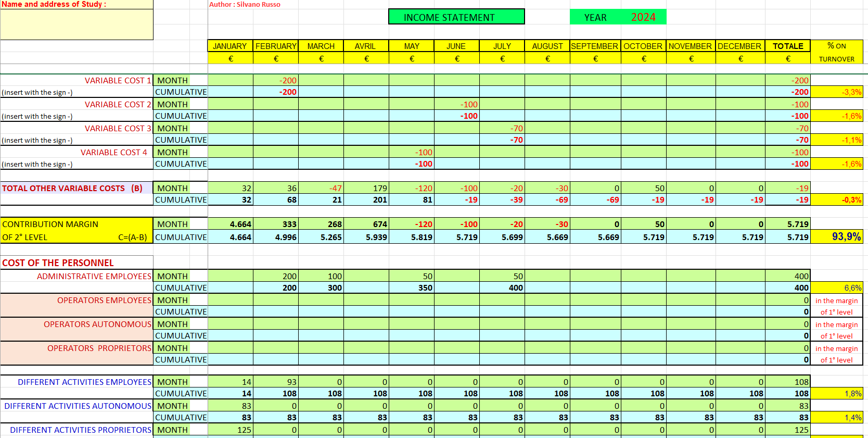Select the VARIABLE COST 4 label

click(x=114, y=152)
